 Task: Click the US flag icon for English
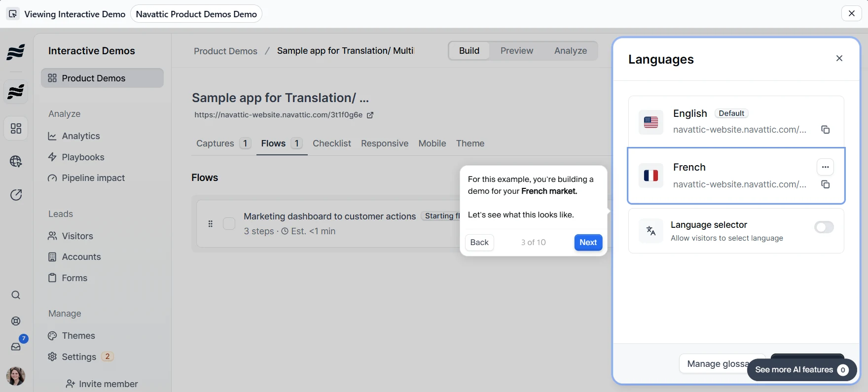651,122
